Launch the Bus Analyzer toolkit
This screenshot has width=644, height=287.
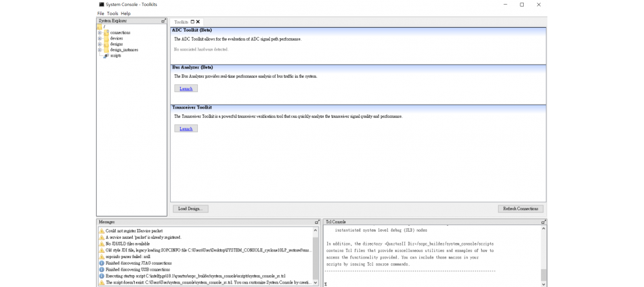tap(186, 88)
